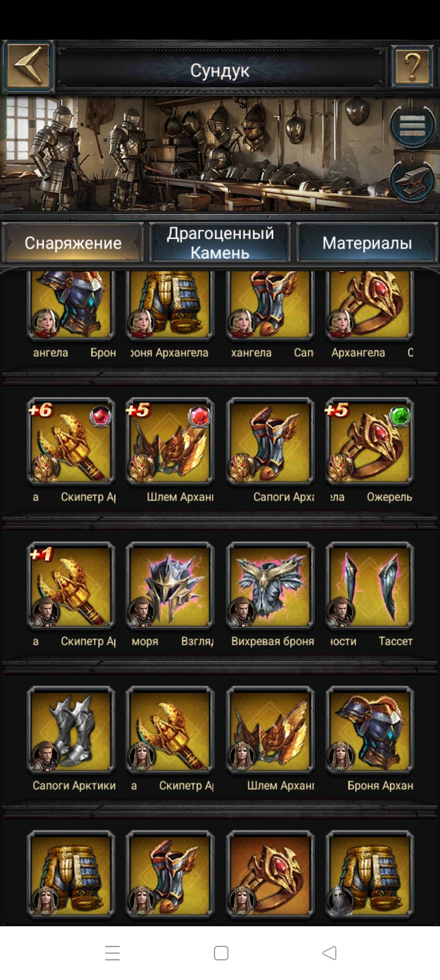Viewport: 440px width, 980px height.
Task: Switch to the Снаряжение tab
Action: point(73,243)
